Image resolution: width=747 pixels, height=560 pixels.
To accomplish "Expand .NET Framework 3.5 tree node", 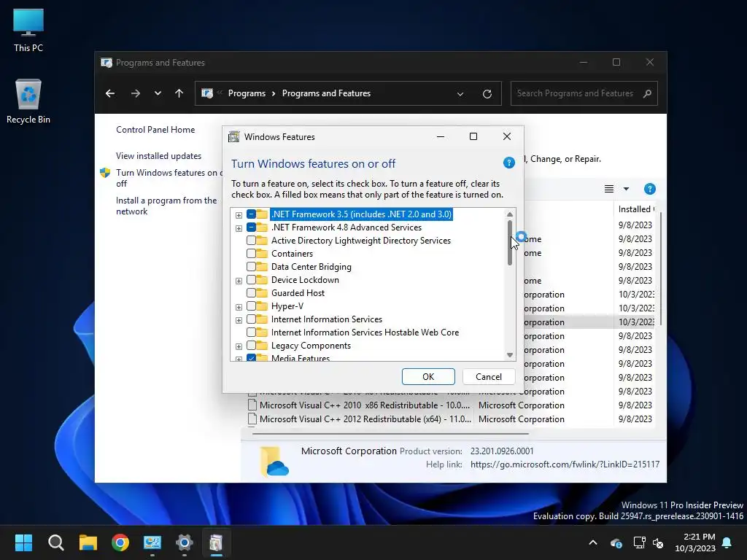I will coord(239,215).
